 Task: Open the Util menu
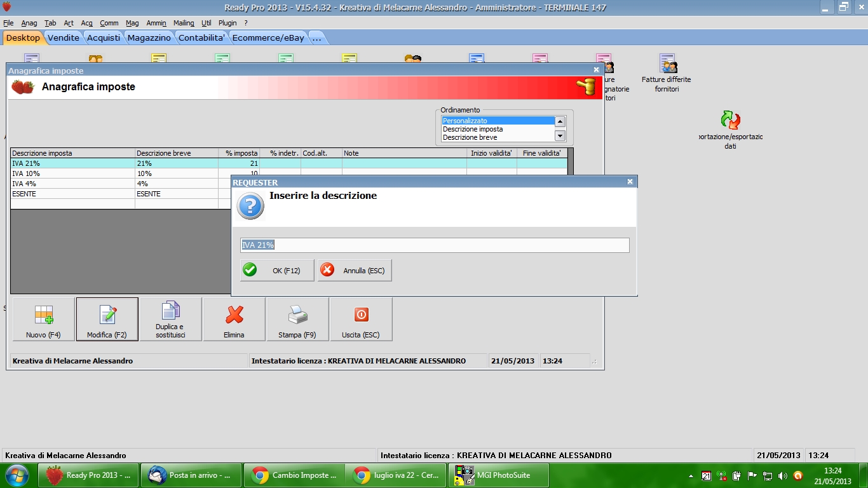point(207,23)
